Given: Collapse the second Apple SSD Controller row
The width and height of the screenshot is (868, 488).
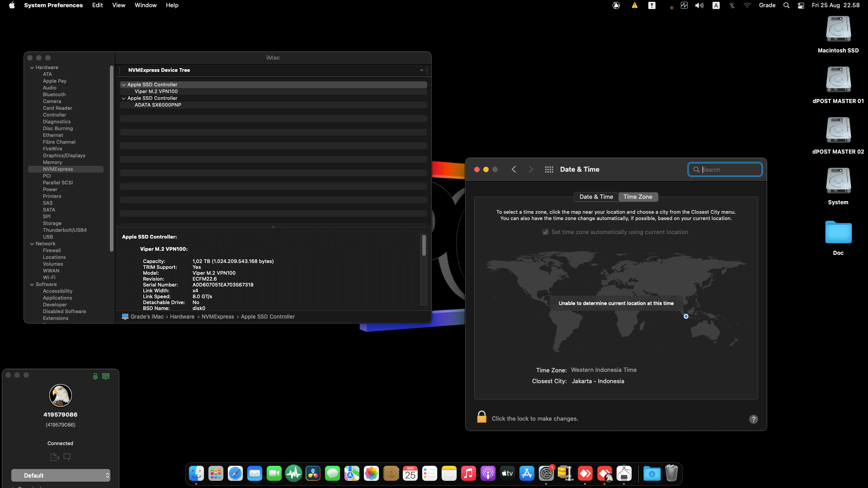Looking at the screenshot, I should pyautogui.click(x=123, y=99).
